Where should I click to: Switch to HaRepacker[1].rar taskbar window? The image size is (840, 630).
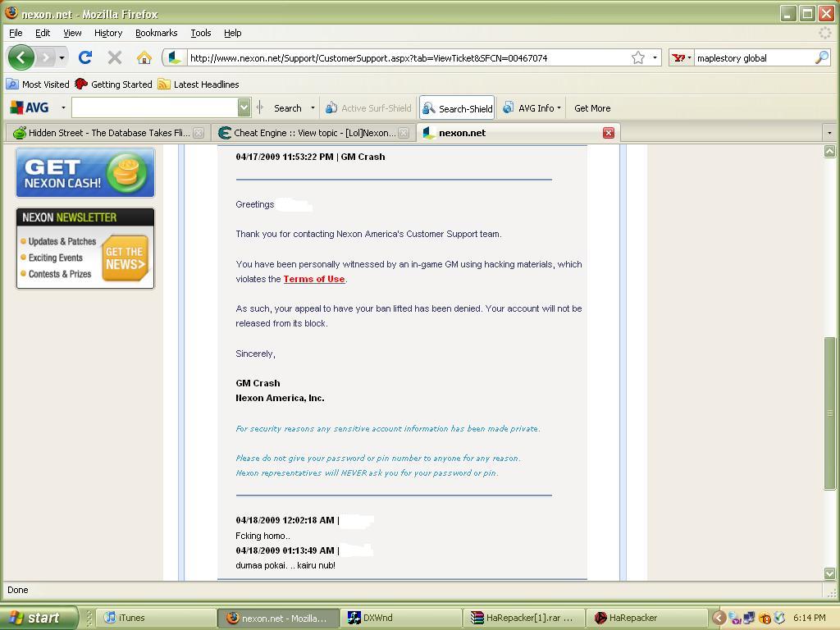[523, 618]
